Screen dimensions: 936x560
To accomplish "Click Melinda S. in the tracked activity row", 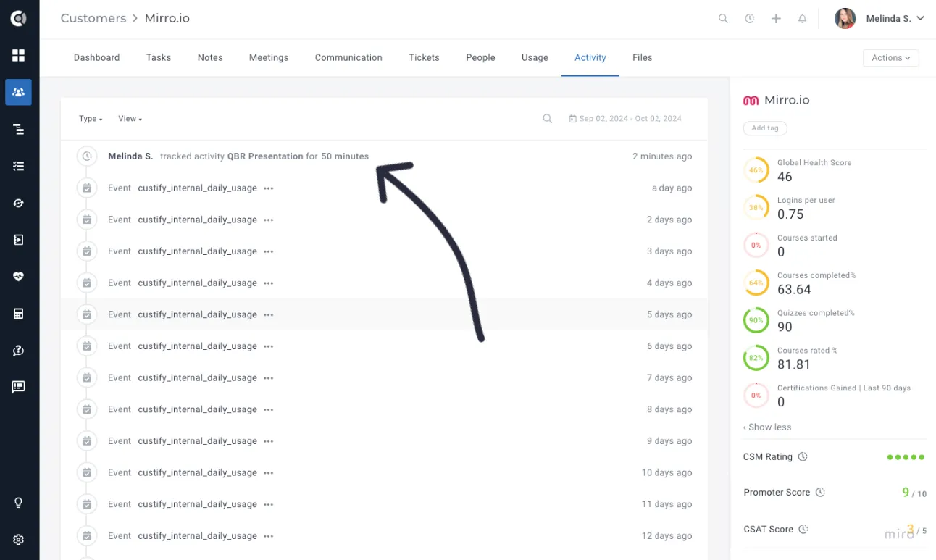I will click(x=130, y=156).
